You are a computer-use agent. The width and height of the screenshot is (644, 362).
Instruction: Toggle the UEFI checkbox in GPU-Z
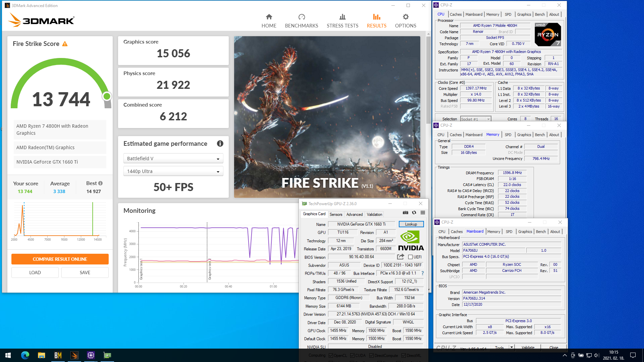pyautogui.click(x=410, y=257)
